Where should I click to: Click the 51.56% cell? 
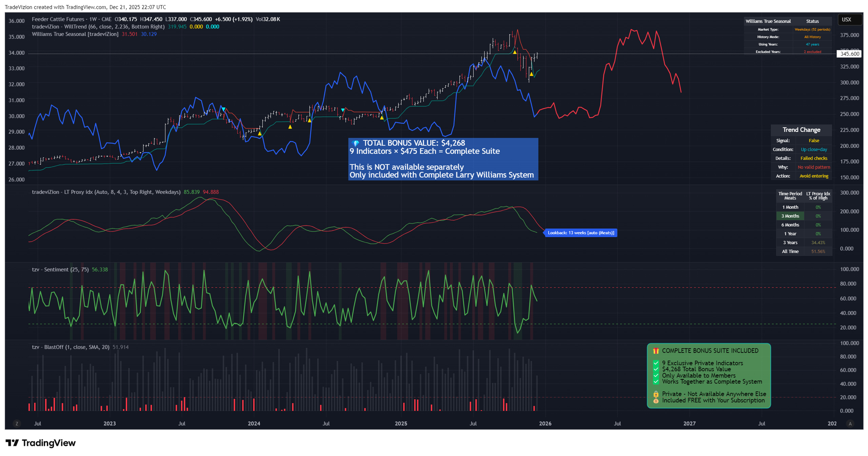[x=818, y=251]
